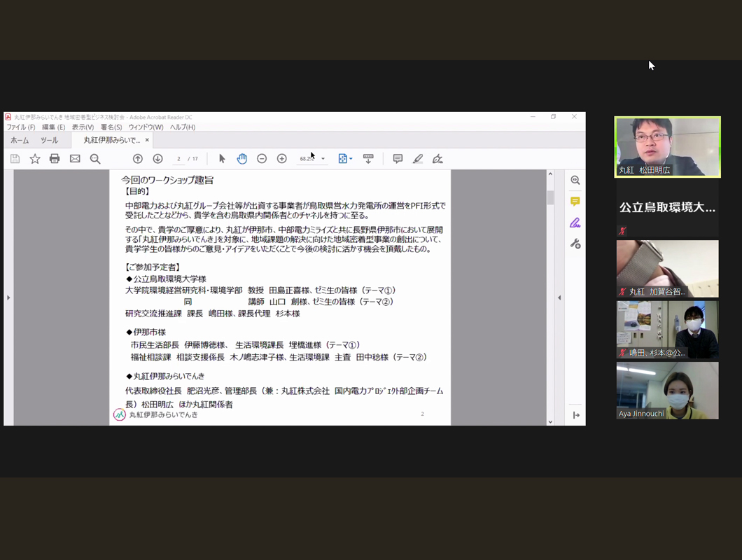Viewport: 742px width, 560px height.
Task: Switch to the ツール tab
Action: [49, 140]
